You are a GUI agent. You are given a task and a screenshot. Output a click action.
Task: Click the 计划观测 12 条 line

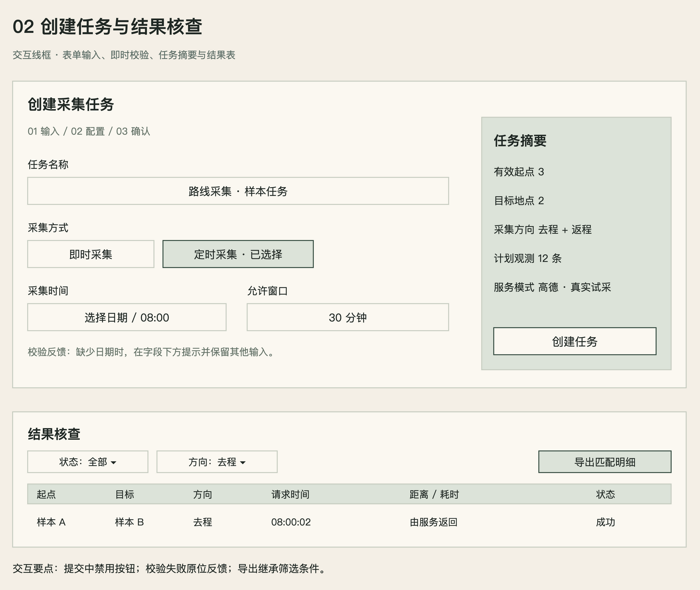point(528,258)
